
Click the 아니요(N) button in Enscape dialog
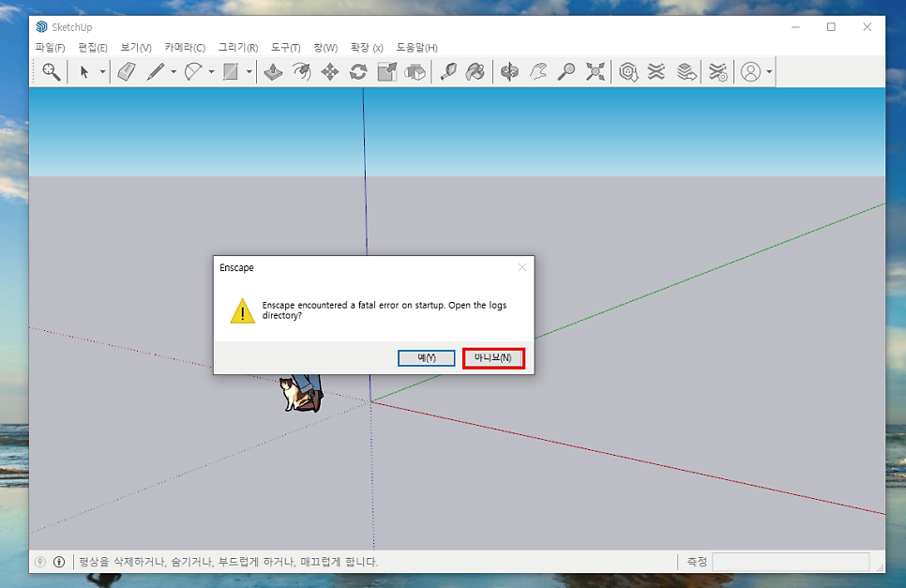(493, 358)
